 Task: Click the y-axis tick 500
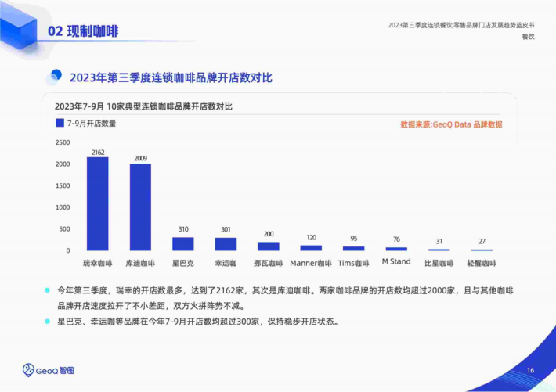coord(64,229)
